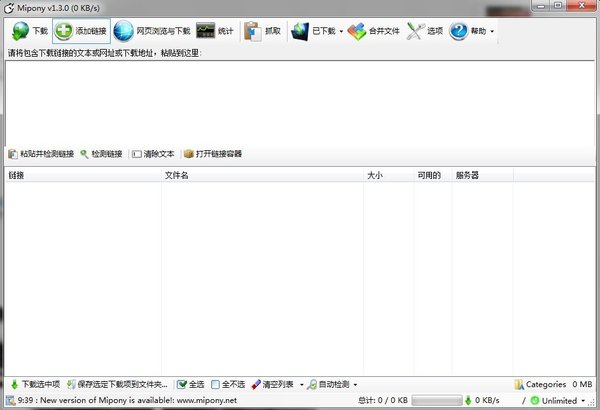The width and height of the screenshot is (600, 410).
Task: Check the Select All (全选) checkbox
Action: [x=182, y=384]
